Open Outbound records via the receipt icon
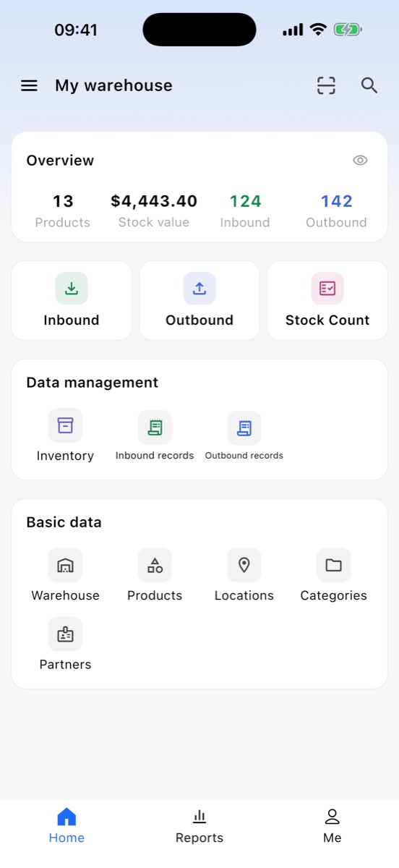399x868 pixels. click(x=244, y=427)
